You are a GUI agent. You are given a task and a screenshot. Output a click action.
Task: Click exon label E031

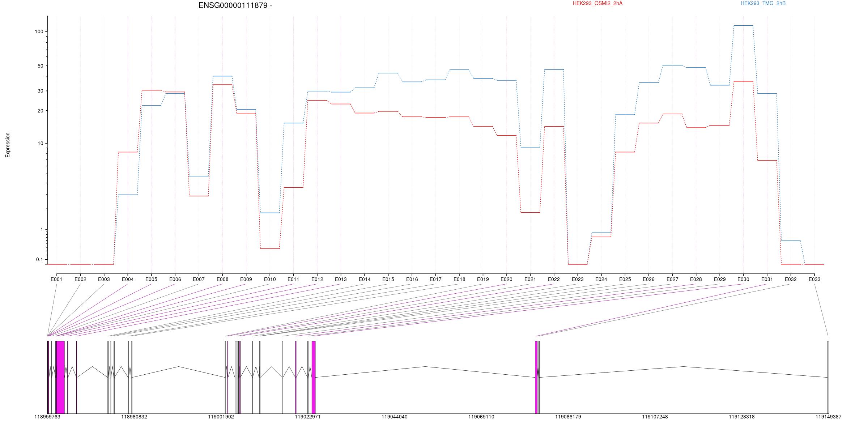point(767,279)
